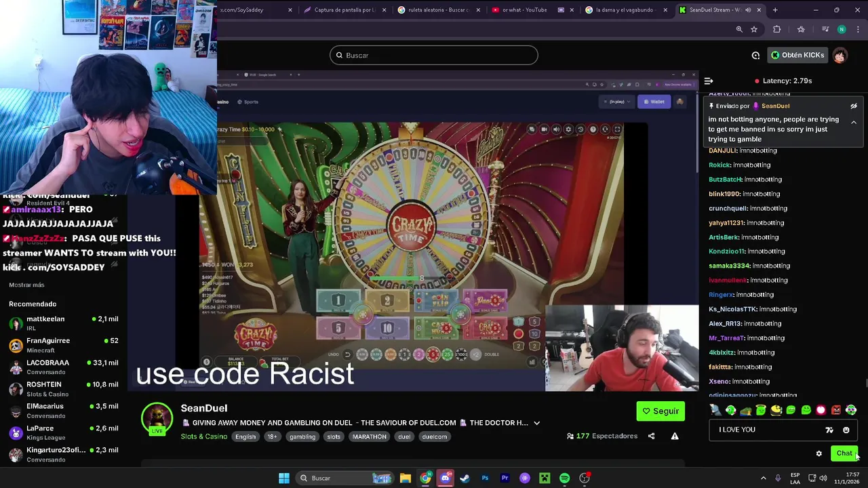Insert the green halo angel emote
The width and height of the screenshot is (868, 488).
click(x=761, y=410)
